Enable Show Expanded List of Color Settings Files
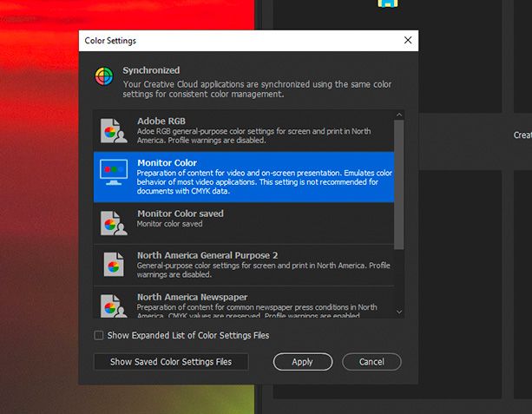The height and width of the screenshot is (414, 532). pos(99,335)
